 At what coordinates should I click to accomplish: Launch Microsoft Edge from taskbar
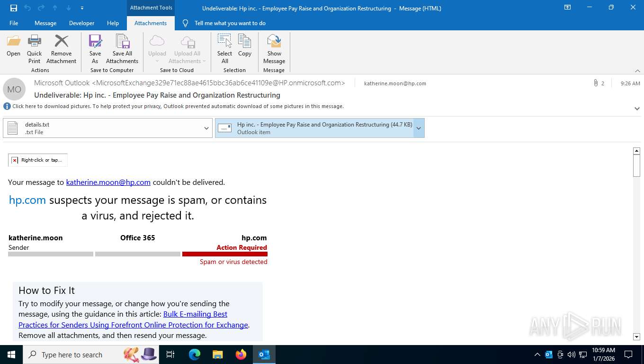194,355
